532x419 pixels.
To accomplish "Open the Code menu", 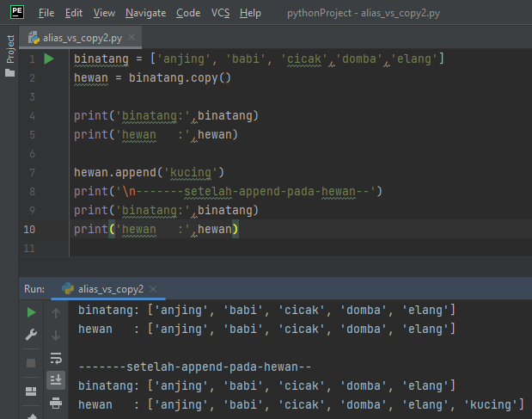I will pos(188,13).
